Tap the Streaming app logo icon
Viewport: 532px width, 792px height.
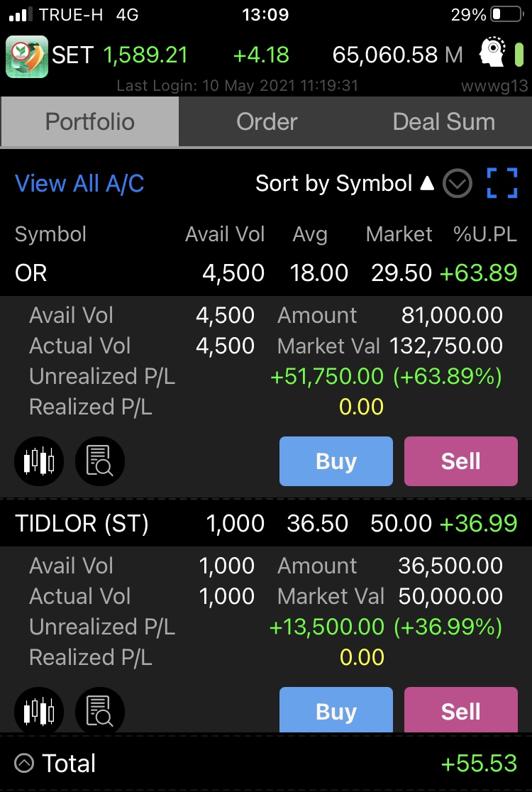27,56
